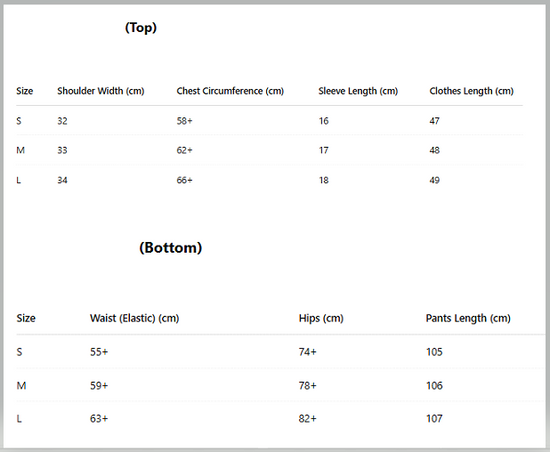Click the 62+ chest value in row M
Image resolution: width=550 pixels, height=452 pixels.
pyautogui.click(x=185, y=150)
